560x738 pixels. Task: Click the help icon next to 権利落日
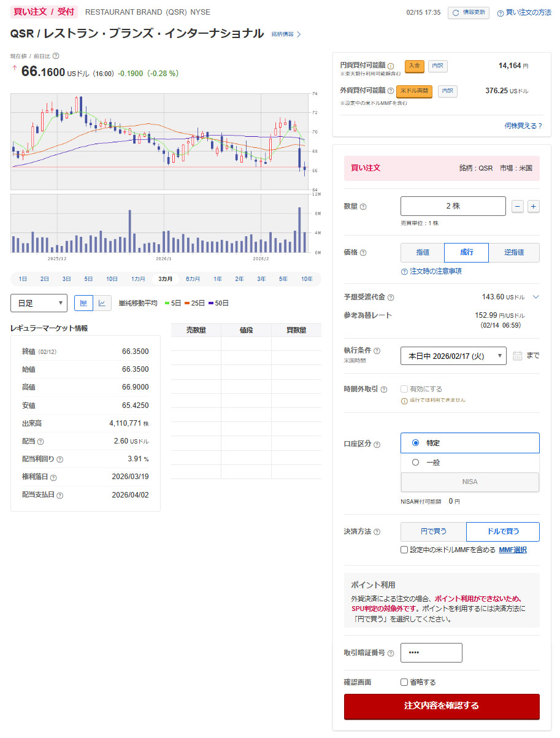(x=53, y=477)
